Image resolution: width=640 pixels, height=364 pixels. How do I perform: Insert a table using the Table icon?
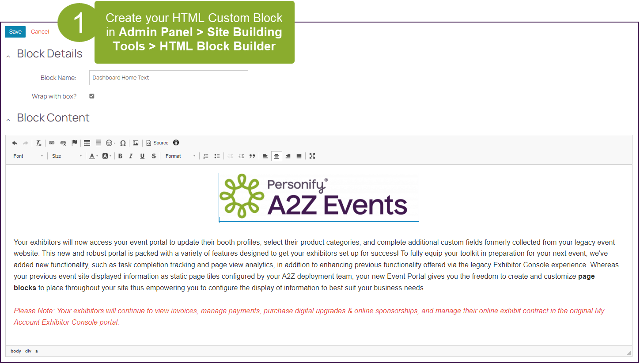pyautogui.click(x=87, y=143)
